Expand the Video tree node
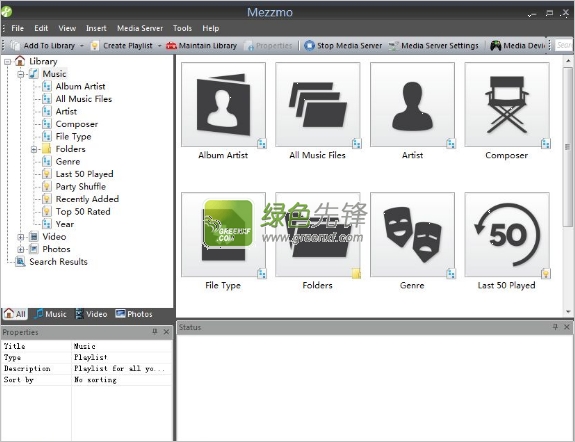The width and height of the screenshot is (575, 442). (x=21, y=237)
